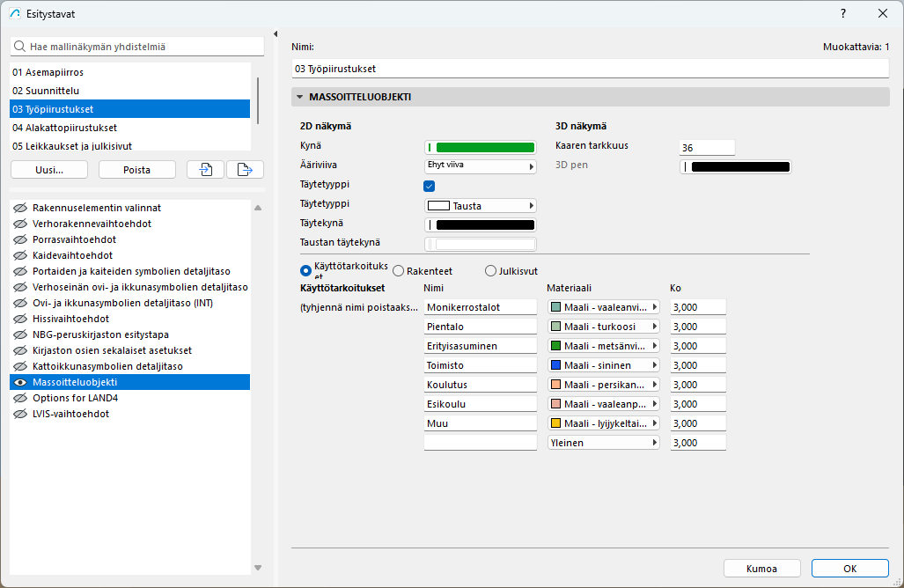The width and height of the screenshot is (904, 588).
Task: Select the Rakenteet radio button
Action: pos(399,271)
